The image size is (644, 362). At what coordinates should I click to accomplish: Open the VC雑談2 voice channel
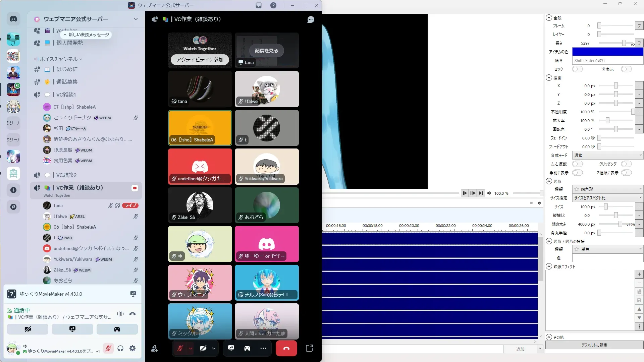pyautogui.click(x=66, y=175)
